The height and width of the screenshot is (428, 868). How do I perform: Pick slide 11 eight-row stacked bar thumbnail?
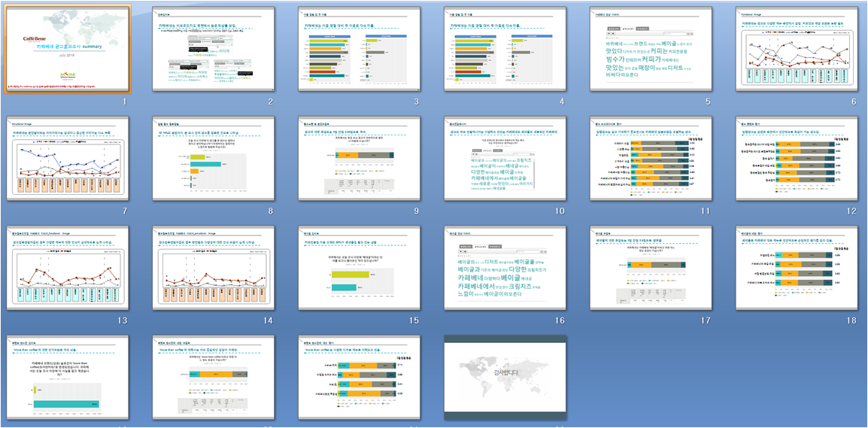651,158
